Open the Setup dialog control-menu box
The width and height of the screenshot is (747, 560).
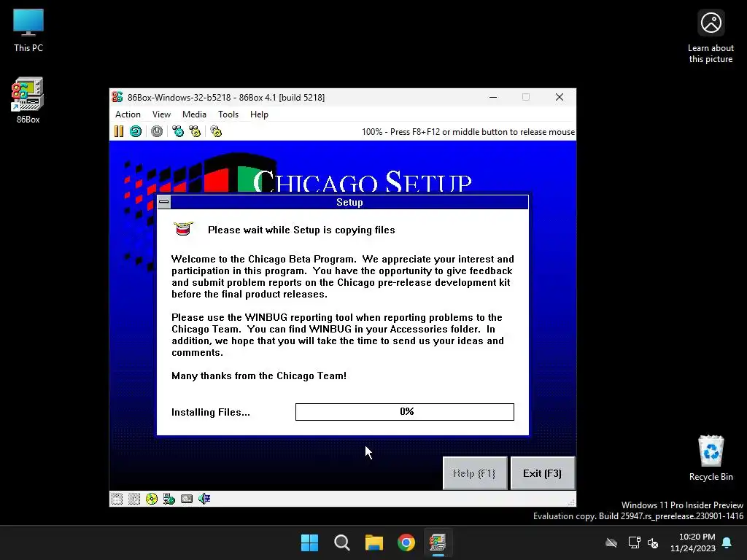(x=164, y=203)
